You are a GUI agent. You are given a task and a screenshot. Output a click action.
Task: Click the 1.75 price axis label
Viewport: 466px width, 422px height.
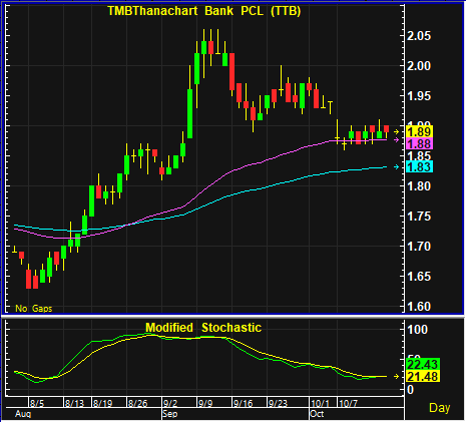pos(419,216)
